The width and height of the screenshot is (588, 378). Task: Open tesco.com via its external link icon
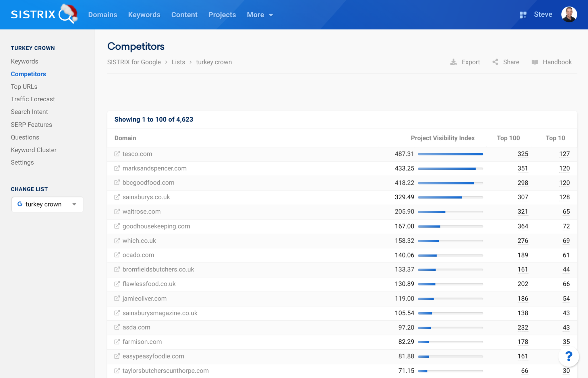117,154
